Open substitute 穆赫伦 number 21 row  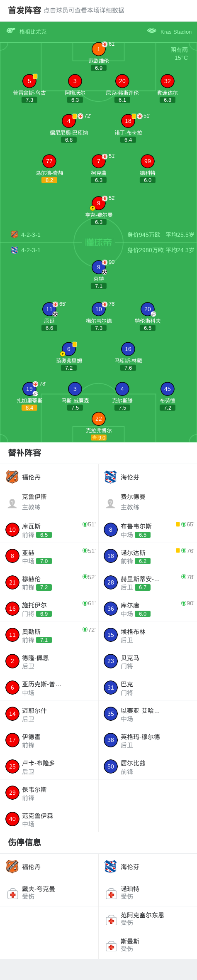[49, 582]
